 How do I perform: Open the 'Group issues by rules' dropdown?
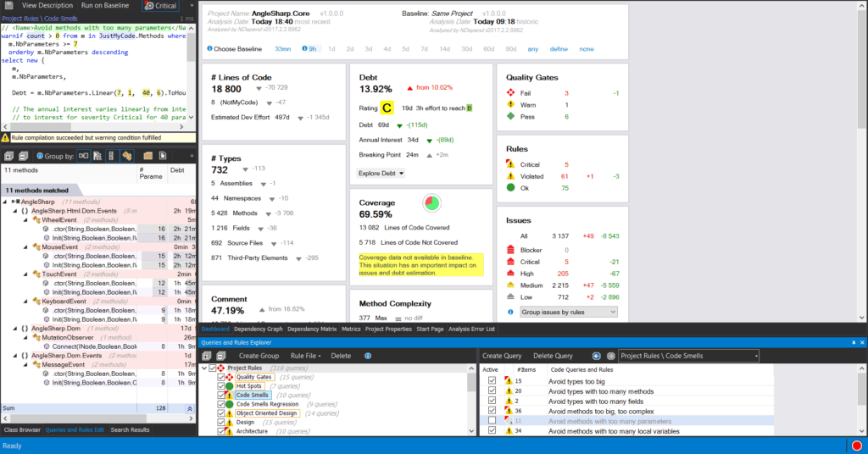tap(569, 313)
